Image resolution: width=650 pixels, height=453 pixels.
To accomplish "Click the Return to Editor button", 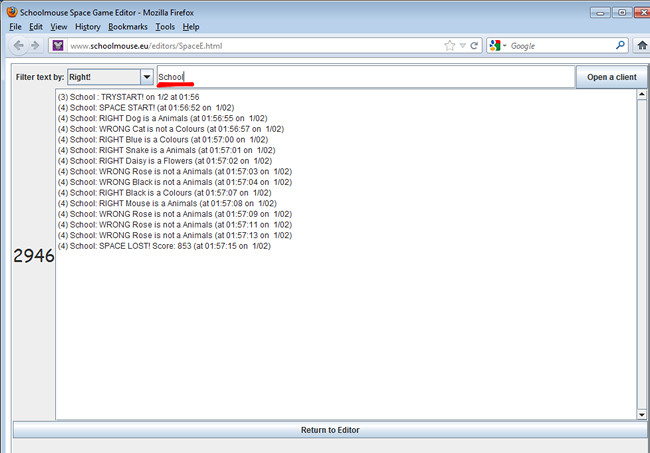I will [x=330, y=430].
